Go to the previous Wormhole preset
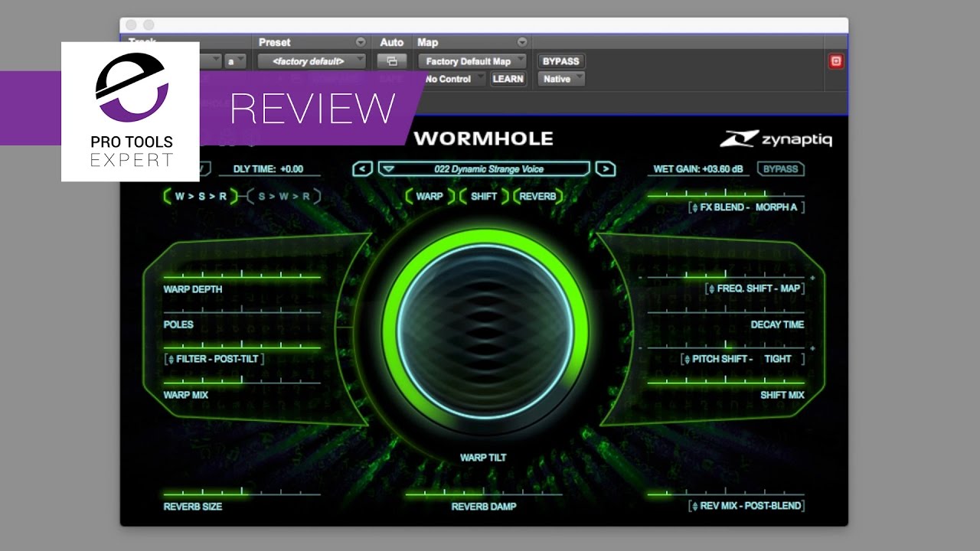This screenshot has height=551, width=980. tap(364, 169)
